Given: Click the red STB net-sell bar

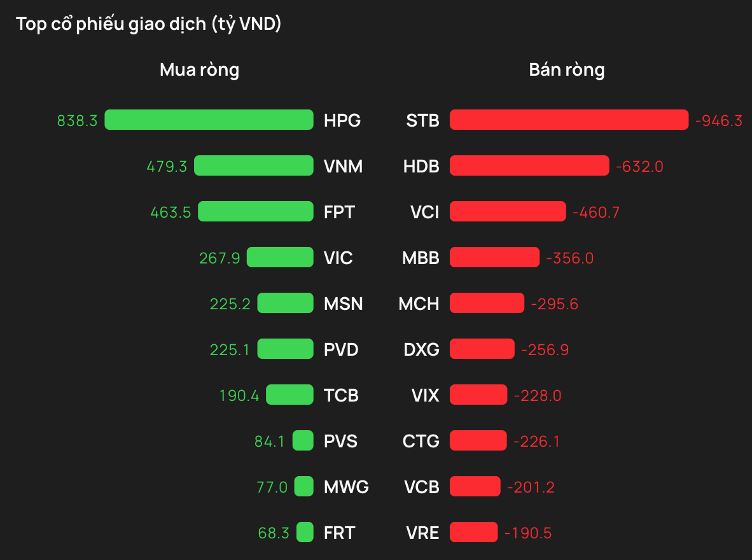Looking at the screenshot, I should coord(569,120).
